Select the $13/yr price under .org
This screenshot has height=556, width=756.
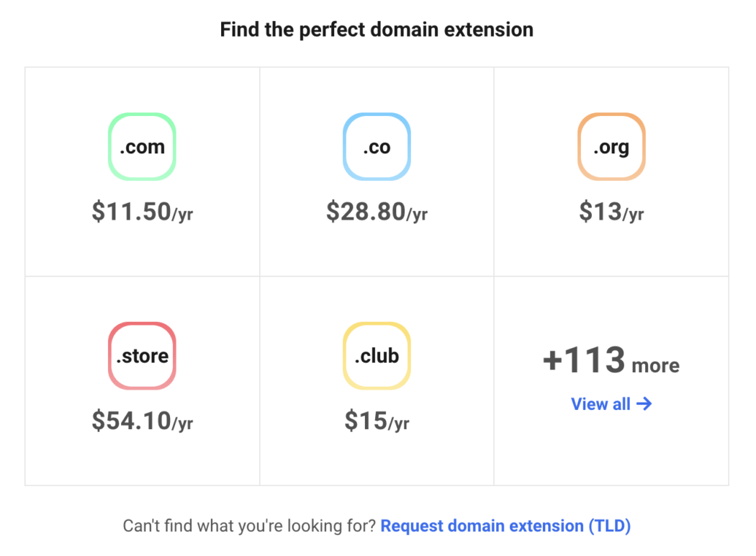(x=611, y=212)
